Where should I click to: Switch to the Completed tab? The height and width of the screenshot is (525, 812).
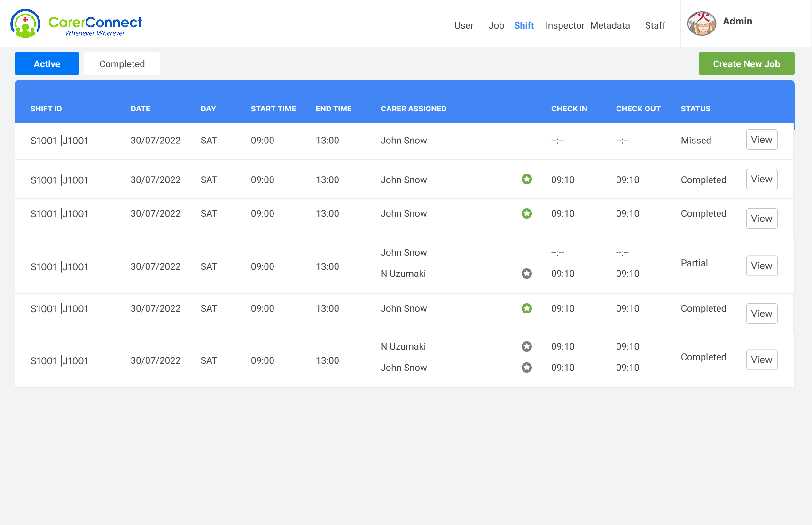point(122,64)
